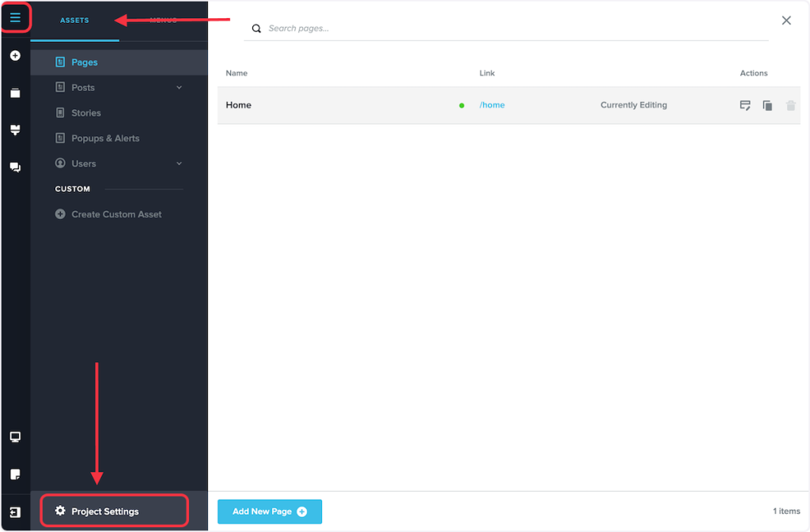
Task: Expand the Users submenu chevron
Action: point(179,164)
